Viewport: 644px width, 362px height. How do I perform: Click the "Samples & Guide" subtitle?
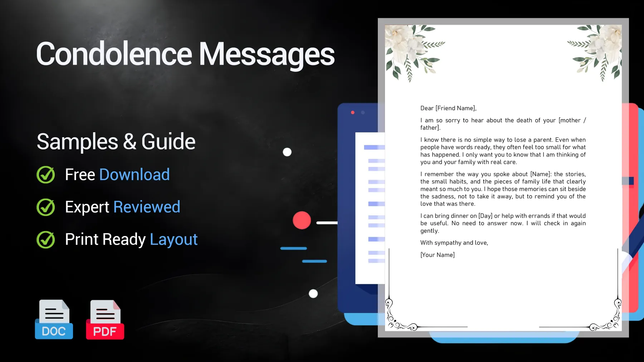[116, 142]
